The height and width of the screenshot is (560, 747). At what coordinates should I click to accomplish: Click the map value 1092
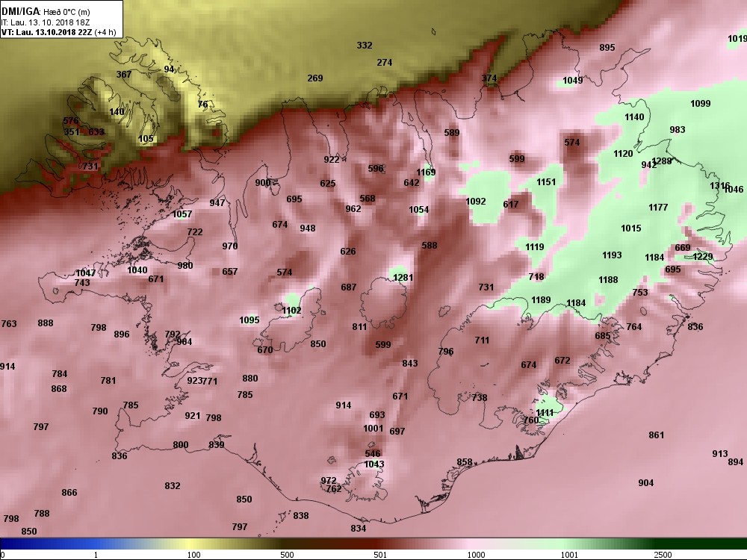[475, 202]
